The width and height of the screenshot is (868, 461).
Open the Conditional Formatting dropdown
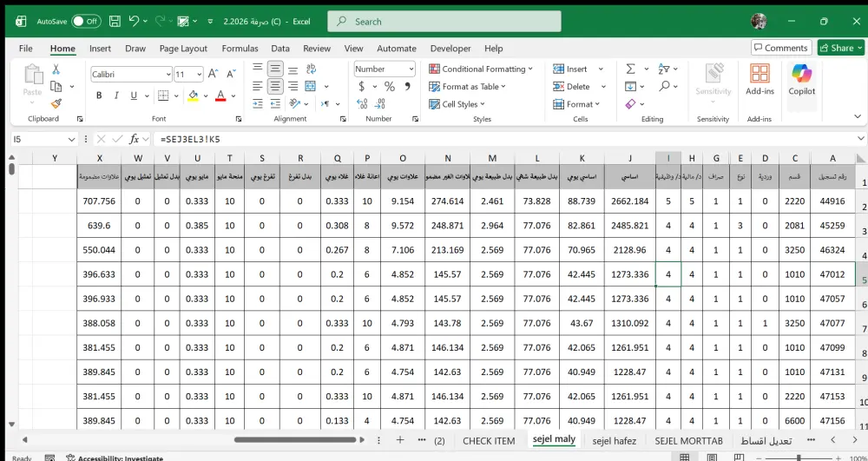click(482, 69)
